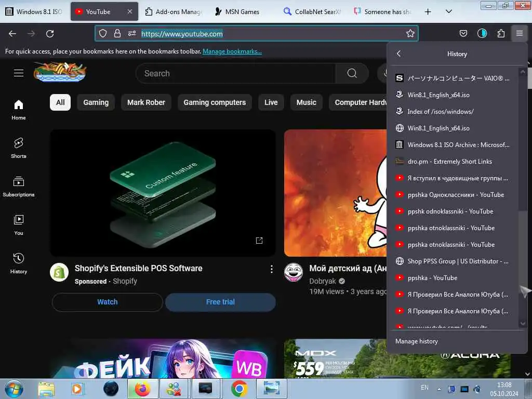Expand the list all tabs dropdown
This screenshot has width=532, height=399.
click(448, 11)
